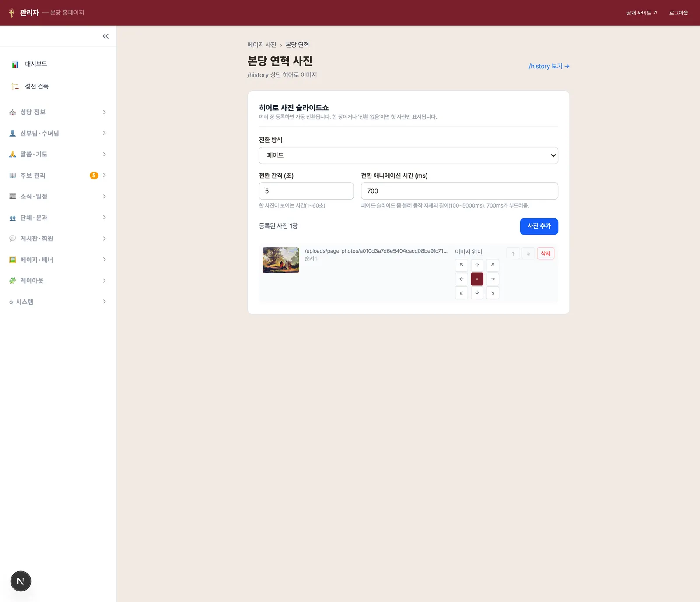
Task: Click the puzzle icon beside 레이아웃
Action: point(13,281)
